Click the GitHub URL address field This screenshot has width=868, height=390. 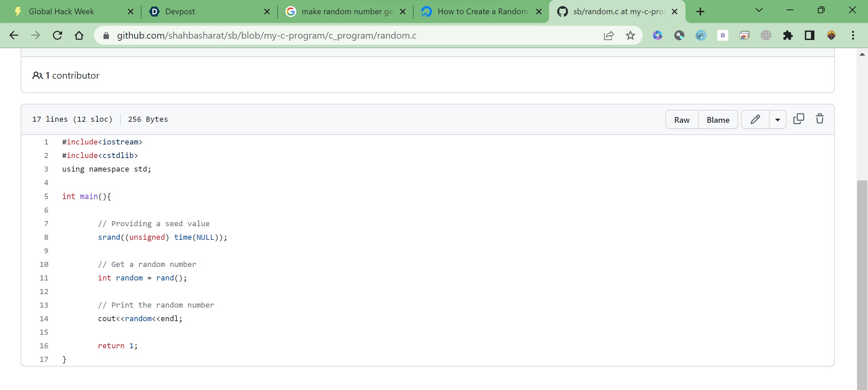point(266,35)
